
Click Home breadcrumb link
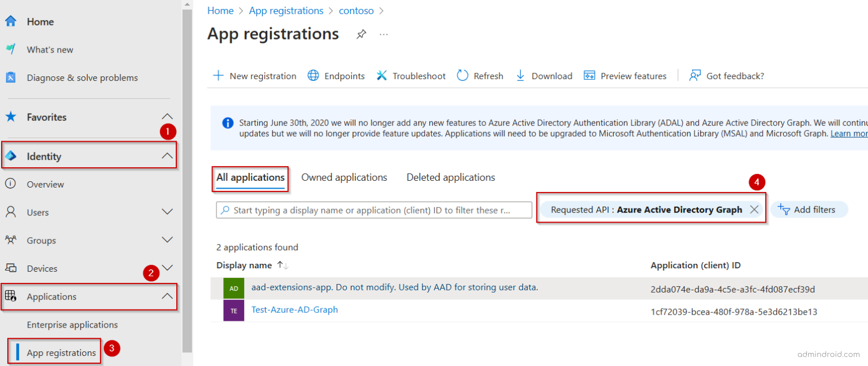[x=220, y=11]
